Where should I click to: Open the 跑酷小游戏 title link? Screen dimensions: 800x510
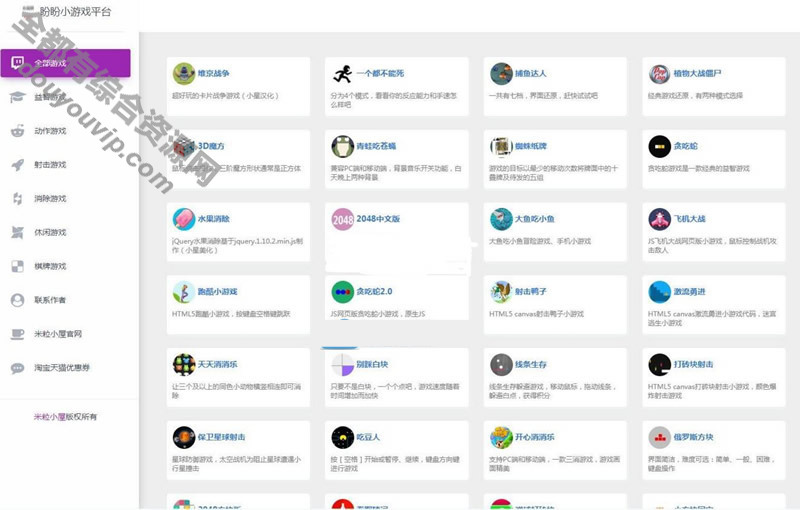coord(217,292)
